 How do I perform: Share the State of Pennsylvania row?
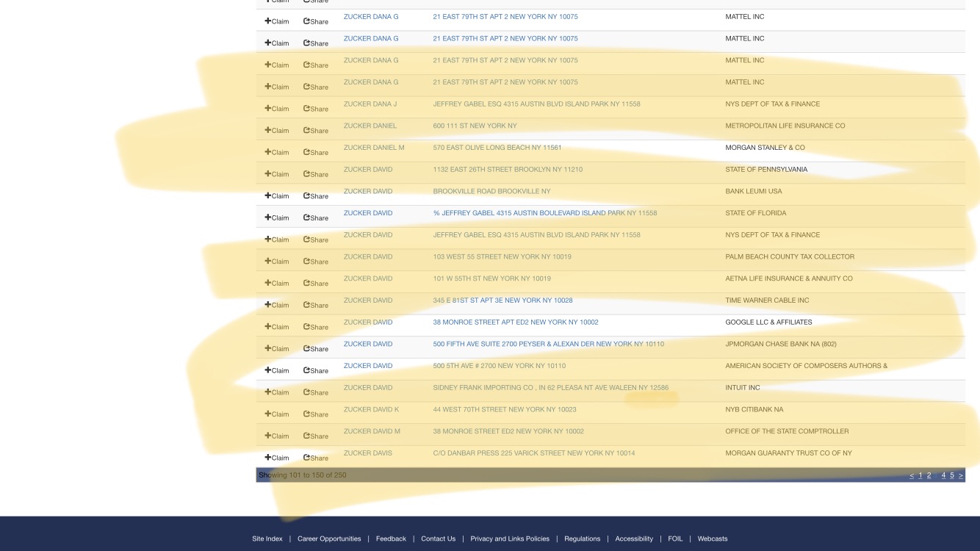pos(316,174)
